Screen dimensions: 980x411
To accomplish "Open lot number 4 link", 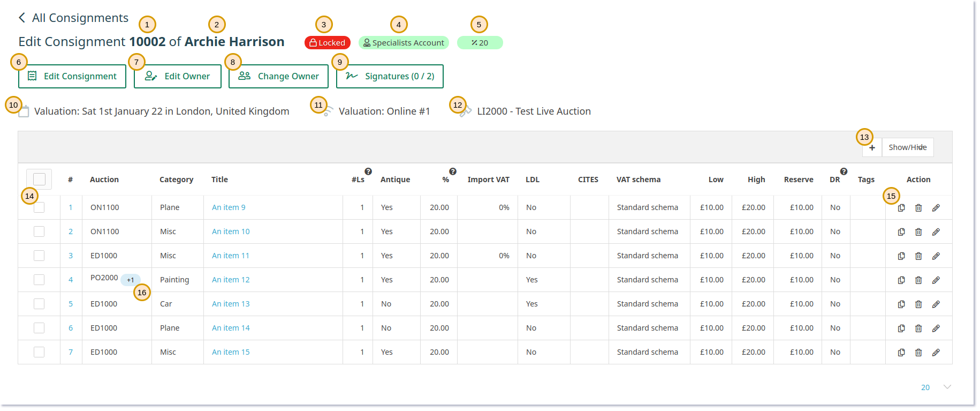I will (71, 280).
